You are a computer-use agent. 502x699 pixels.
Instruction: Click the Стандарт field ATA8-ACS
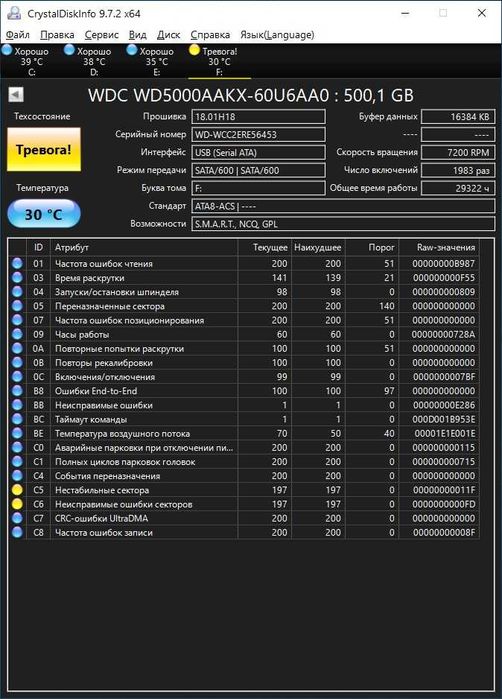click(x=343, y=206)
